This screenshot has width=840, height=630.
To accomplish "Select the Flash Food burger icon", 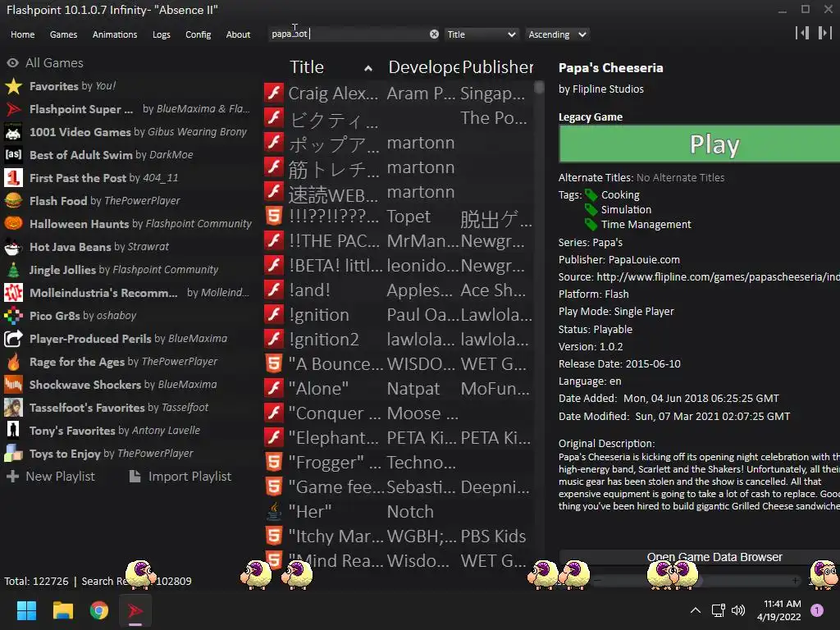I will [13, 201].
